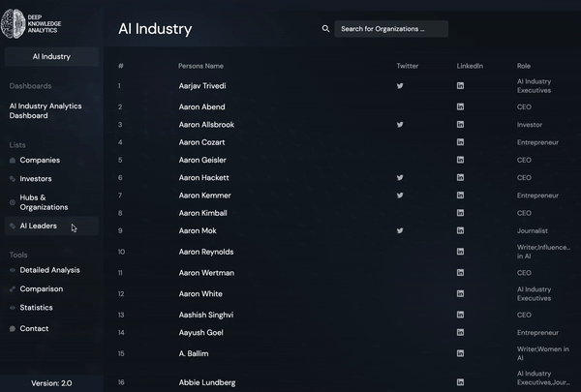Open Aashish Singhvi's LinkedIn icon
This screenshot has height=392, width=581.
point(460,315)
